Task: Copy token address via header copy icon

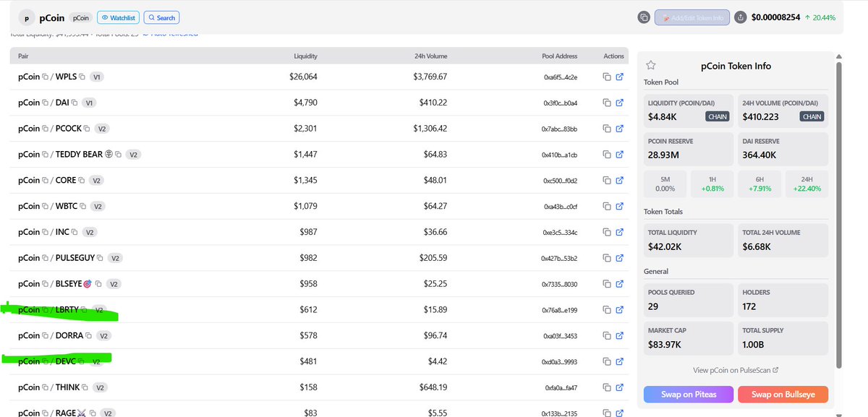Action: coord(644,17)
